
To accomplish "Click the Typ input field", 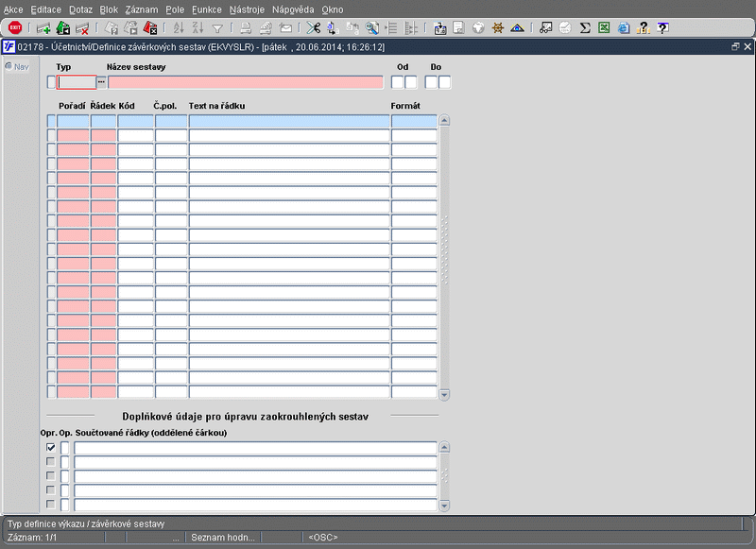I will [77, 82].
